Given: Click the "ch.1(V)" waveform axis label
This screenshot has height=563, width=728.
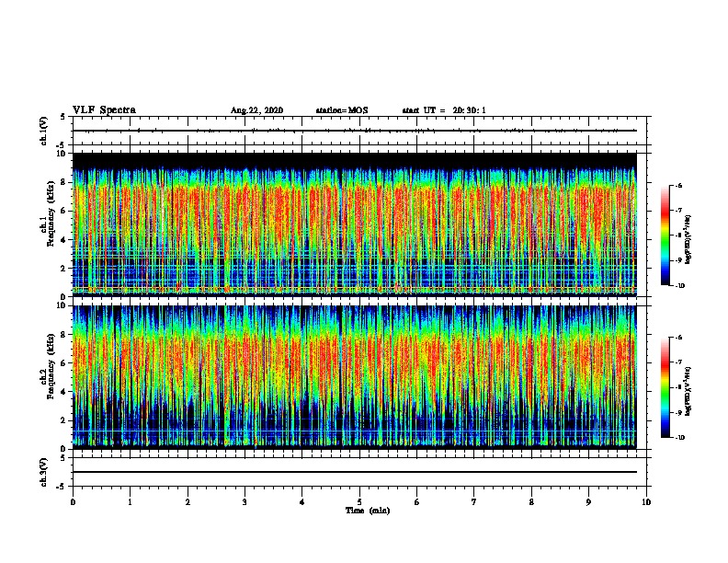Looking at the screenshot, I should (44, 131).
